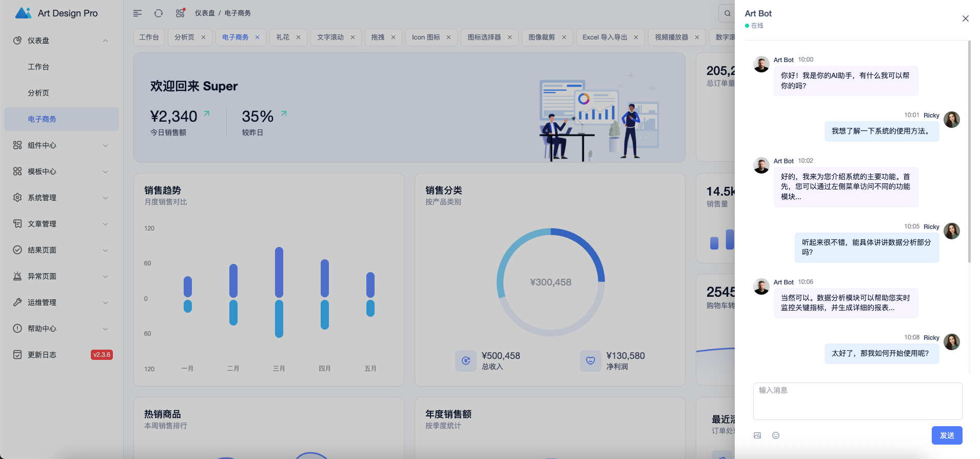Click the 帮助中心 info icon
Image resolution: width=980 pixels, height=459 pixels.
click(17, 329)
